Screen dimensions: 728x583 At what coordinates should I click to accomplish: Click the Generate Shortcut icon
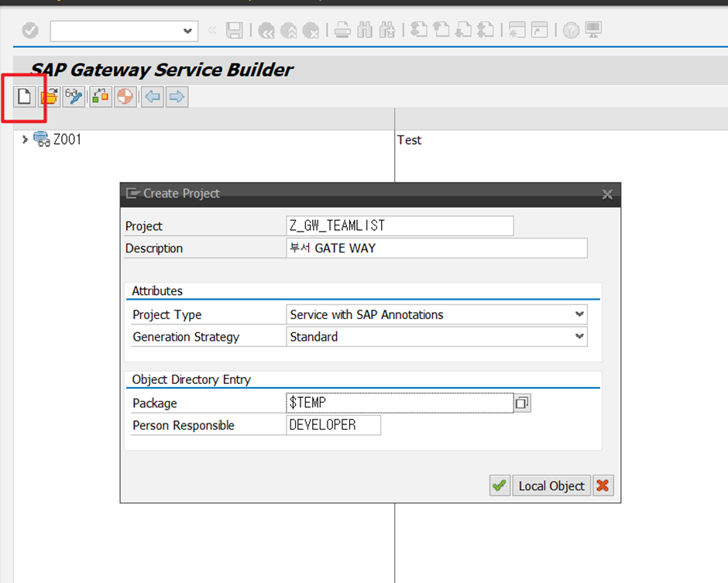pyautogui.click(x=540, y=29)
